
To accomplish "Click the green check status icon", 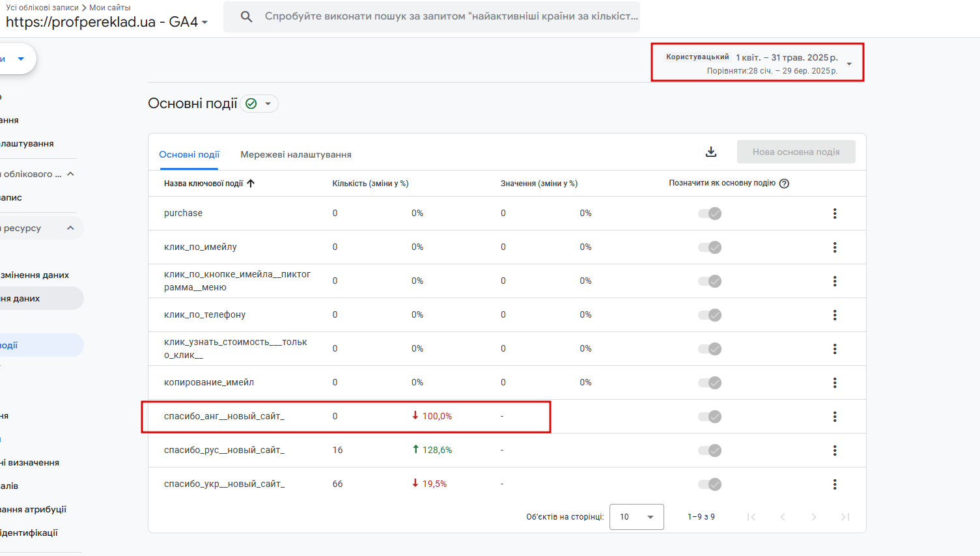I will 251,104.
